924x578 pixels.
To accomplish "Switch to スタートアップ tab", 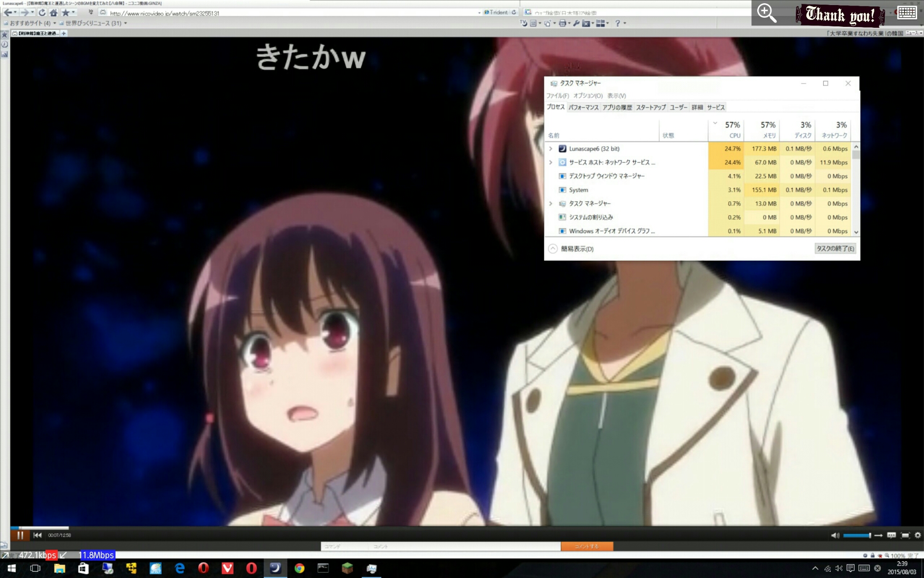I will pyautogui.click(x=650, y=107).
